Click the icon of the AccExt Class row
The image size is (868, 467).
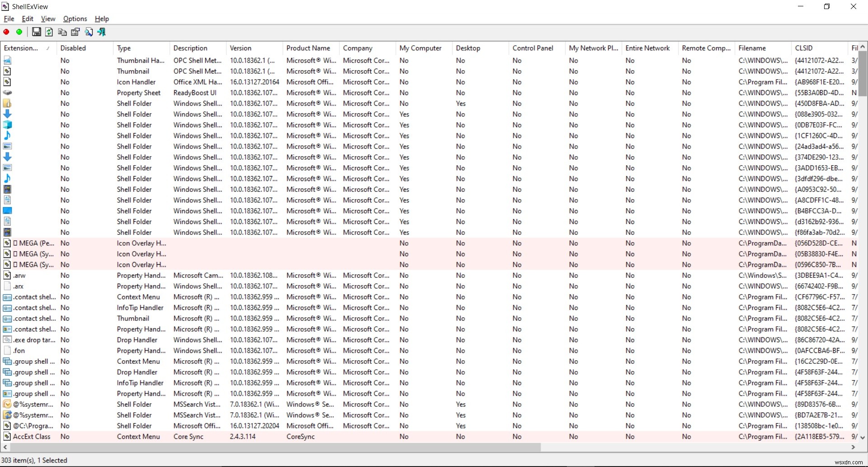[7, 437]
